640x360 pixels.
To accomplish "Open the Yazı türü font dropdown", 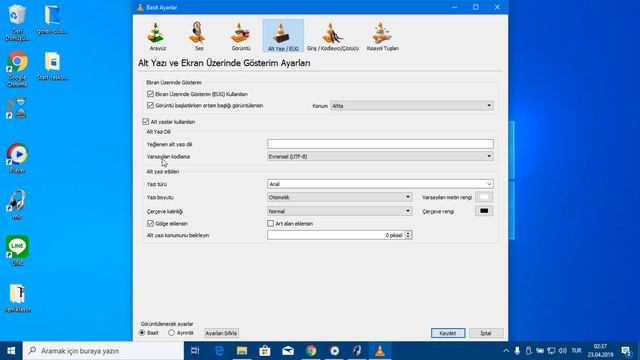I will pyautogui.click(x=380, y=184).
